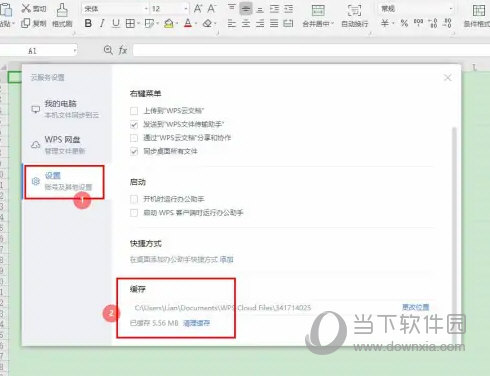Click the thousands separator 000 icon
Image resolution: width=490 pixels, height=376 pixels.
[418, 22]
